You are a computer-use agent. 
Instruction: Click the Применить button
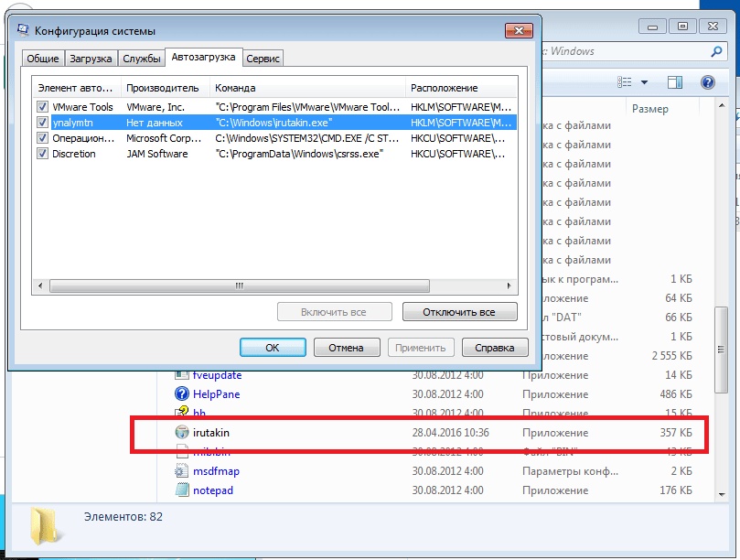tap(421, 348)
